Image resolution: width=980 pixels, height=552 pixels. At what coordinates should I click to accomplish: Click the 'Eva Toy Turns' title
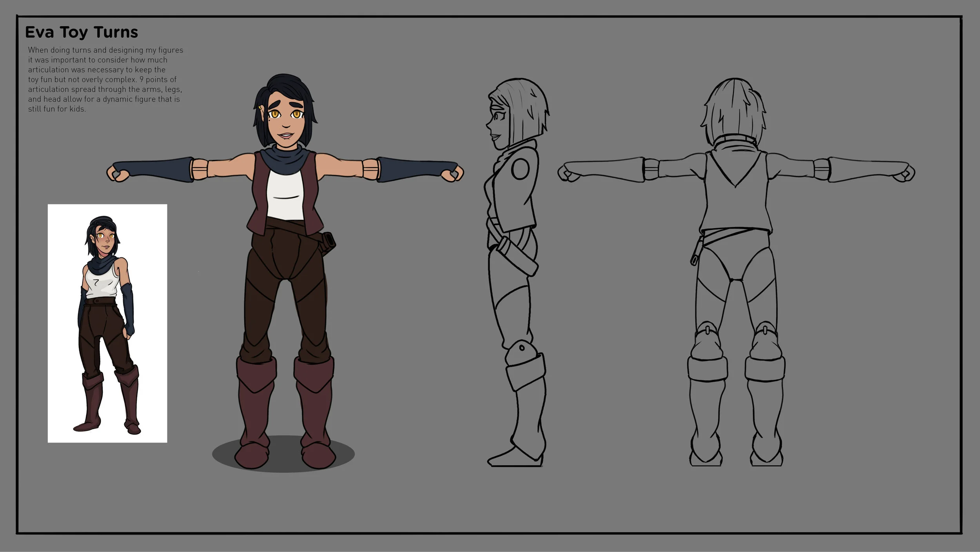[x=82, y=33]
